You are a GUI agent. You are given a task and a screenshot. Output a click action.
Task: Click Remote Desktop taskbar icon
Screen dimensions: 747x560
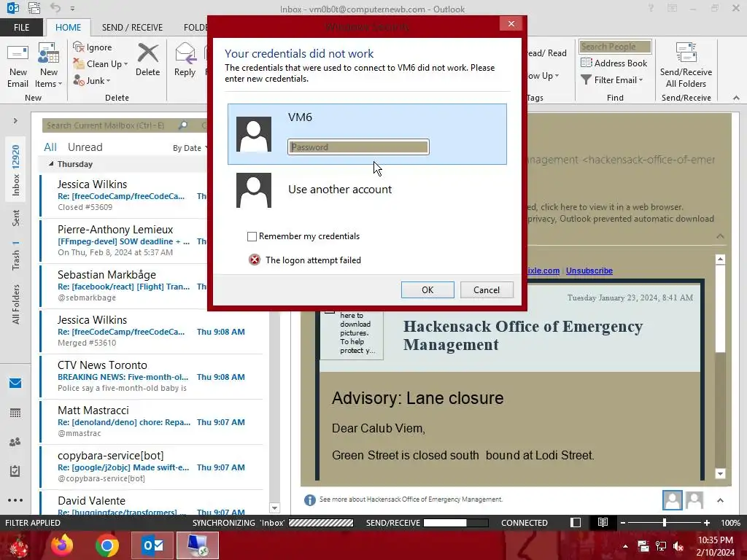198,545
